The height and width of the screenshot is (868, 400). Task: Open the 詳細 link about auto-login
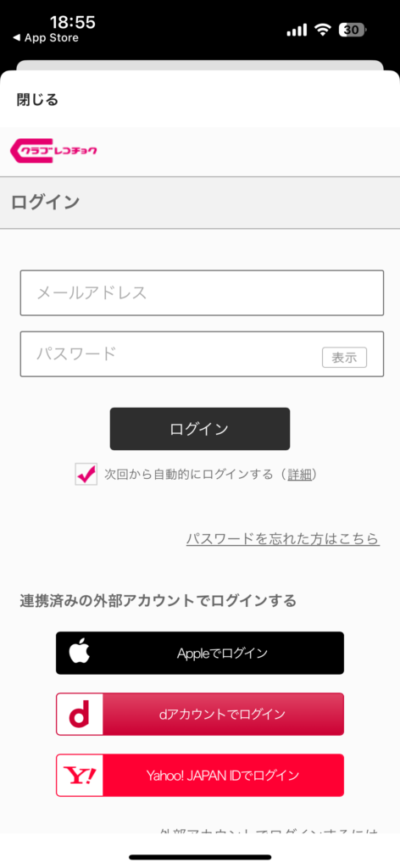[x=299, y=475]
